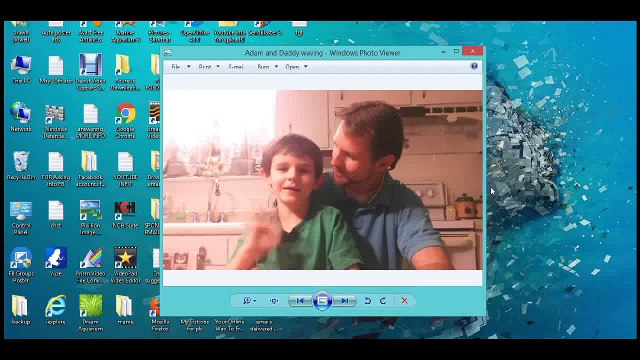Expand the Open dropdown menu

[296, 67]
